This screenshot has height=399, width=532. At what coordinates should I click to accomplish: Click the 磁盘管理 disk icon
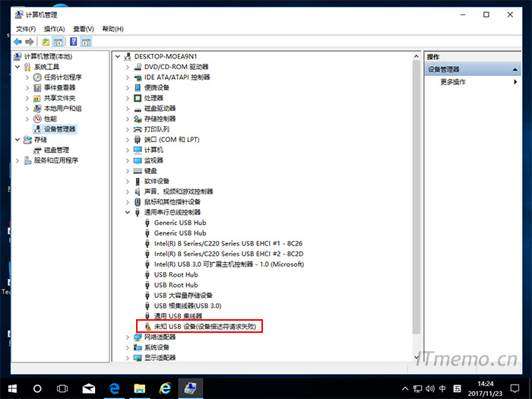[x=37, y=150]
